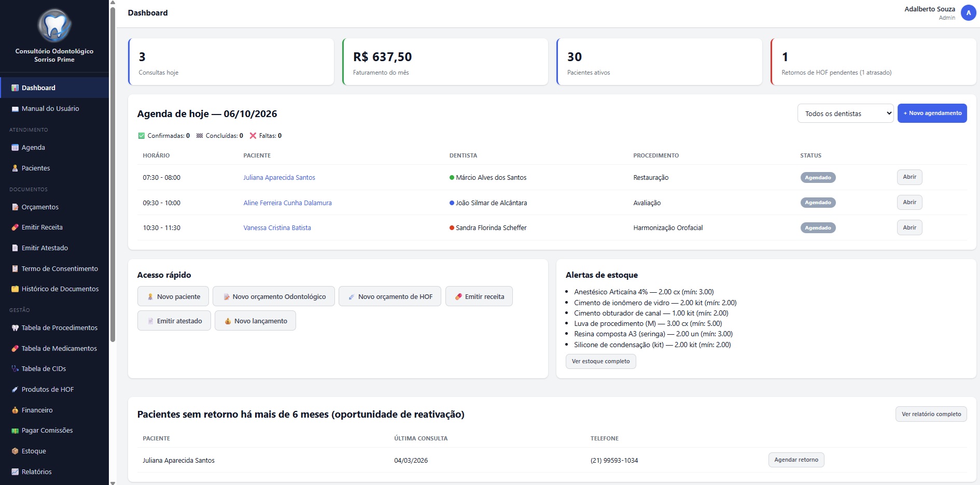Click 'Ver estoque completo' button
This screenshot has width=980, height=485.
600,361
